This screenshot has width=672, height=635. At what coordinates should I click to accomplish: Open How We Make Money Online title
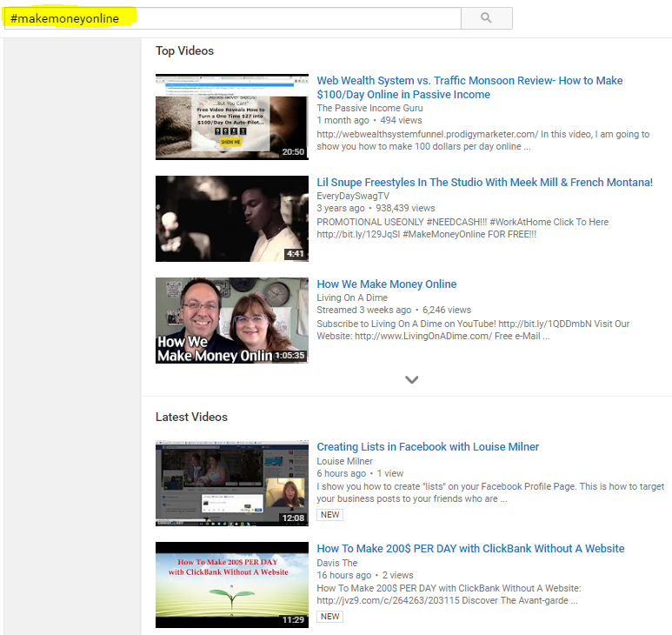coord(386,284)
